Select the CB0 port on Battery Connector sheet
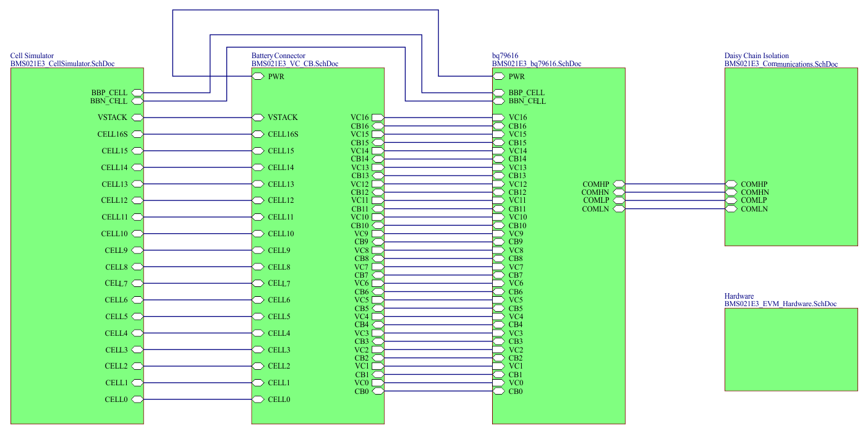The height and width of the screenshot is (436, 868). tap(378, 391)
